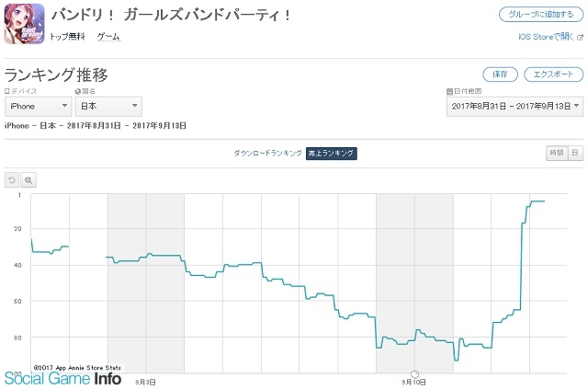Click the device icon beside デバイス label
Image resolution: width=588 pixels, height=390 pixels.
(x=6, y=91)
